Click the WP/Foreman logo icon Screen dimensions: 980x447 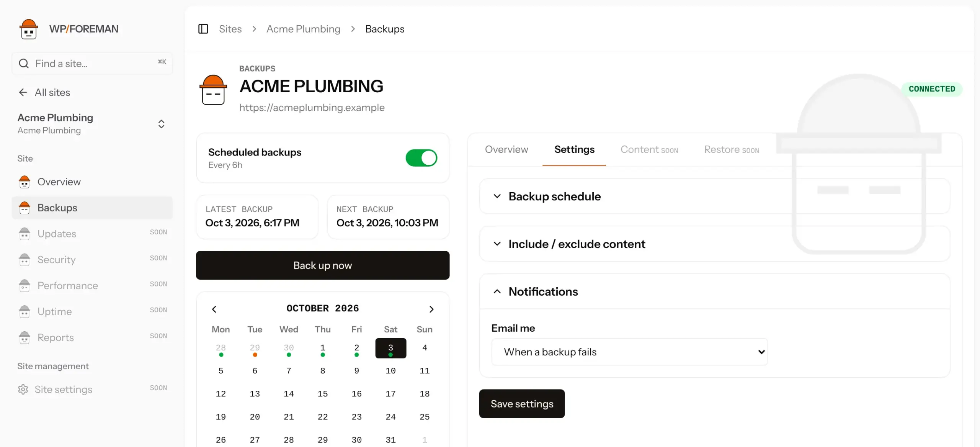point(29,29)
